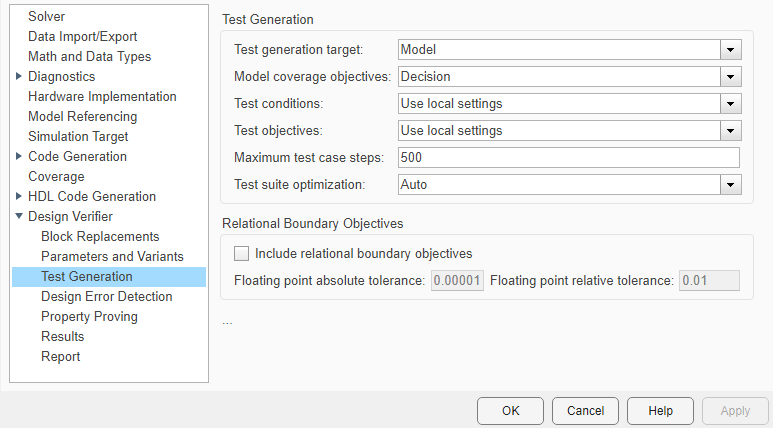This screenshot has height=428, width=773.
Task: Enable include relational boundary objectives checkbox
Action: coord(241,254)
